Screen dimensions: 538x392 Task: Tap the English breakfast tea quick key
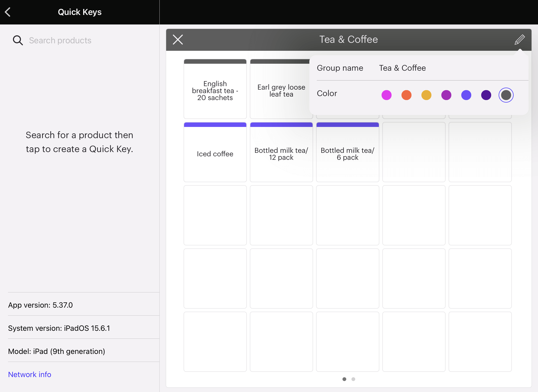215,91
